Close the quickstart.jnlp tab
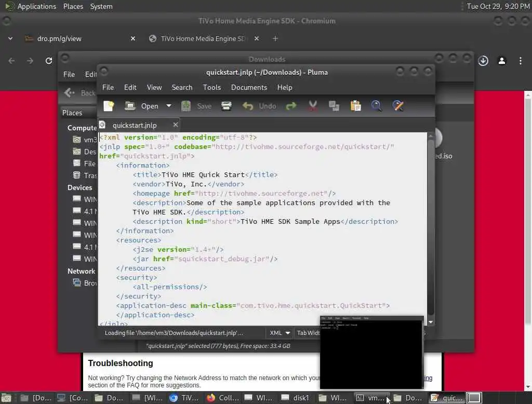The width and height of the screenshot is (532, 404). pos(176,125)
